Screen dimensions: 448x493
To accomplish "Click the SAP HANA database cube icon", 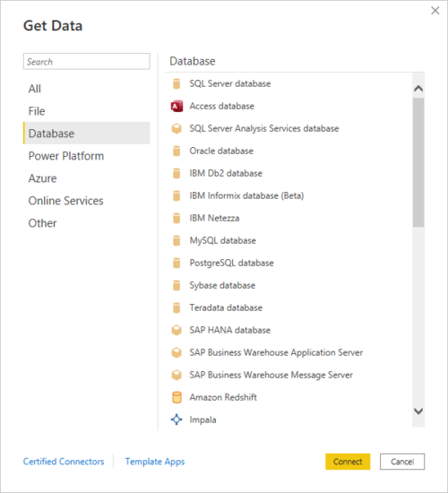I will (177, 330).
